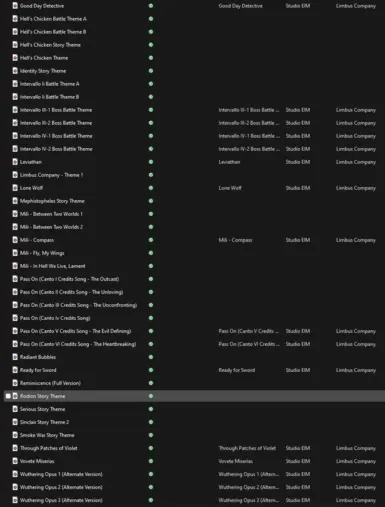Click green status dot for Hell's Chicken Story Theme
Viewport: 385px width, 507px height.
click(151, 45)
